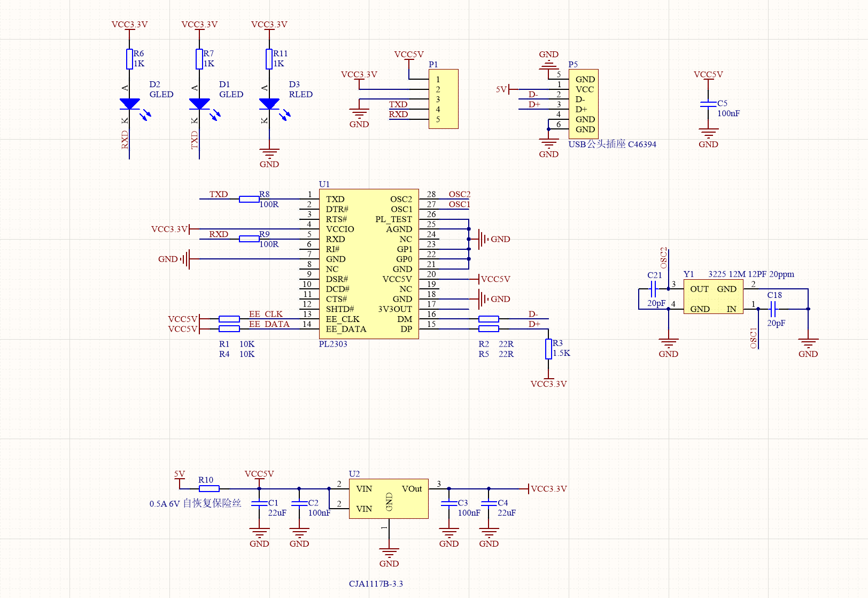This screenshot has width=868, height=598.
Task: Click resistor R6 symbol
Action: [x=129, y=59]
